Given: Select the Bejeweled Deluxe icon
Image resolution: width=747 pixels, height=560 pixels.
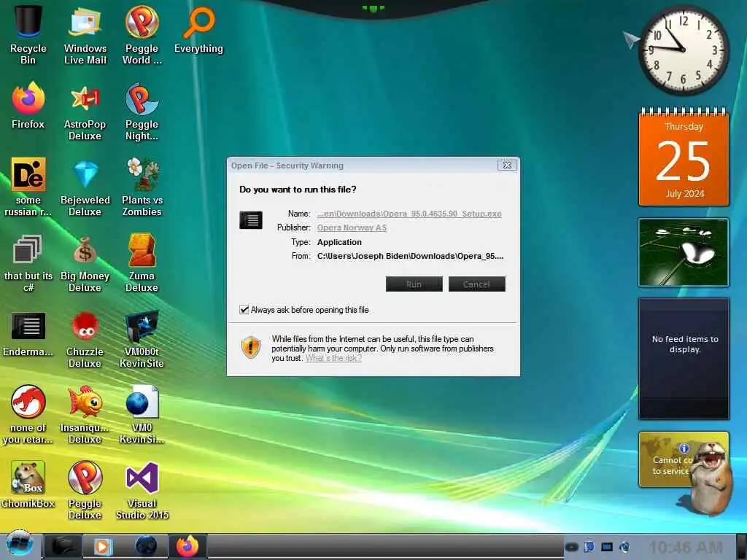Looking at the screenshot, I should [x=85, y=187].
